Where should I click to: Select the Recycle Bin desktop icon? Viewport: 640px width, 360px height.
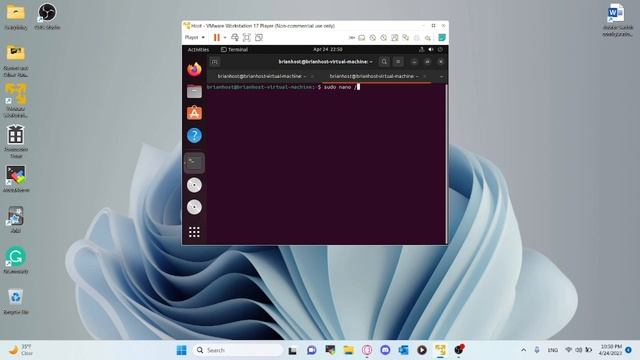click(x=16, y=302)
